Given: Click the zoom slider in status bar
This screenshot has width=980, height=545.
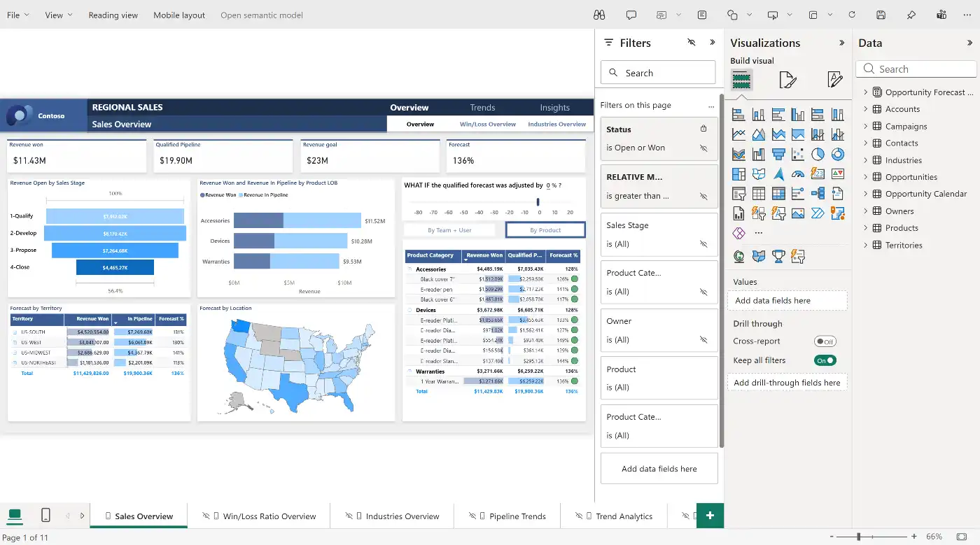Looking at the screenshot, I should pyautogui.click(x=859, y=537).
